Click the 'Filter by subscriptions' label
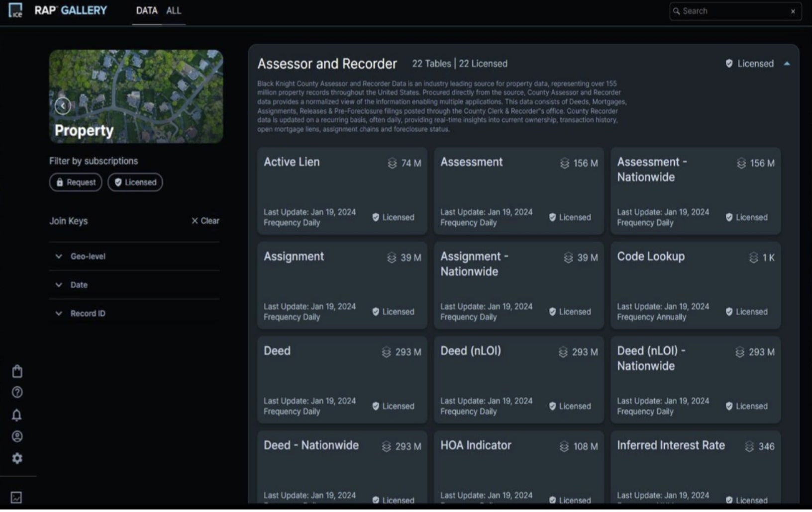 (x=94, y=161)
